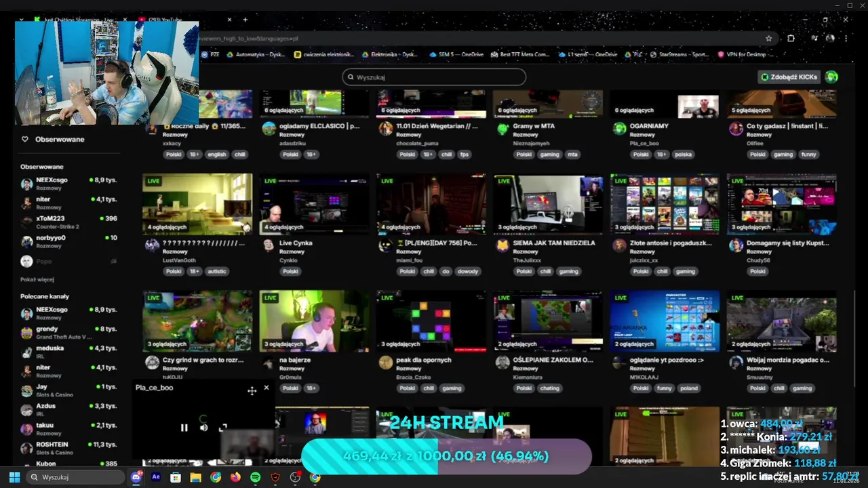Open the Windows Start menu
This screenshot has height=488, width=868.
[x=14, y=477]
